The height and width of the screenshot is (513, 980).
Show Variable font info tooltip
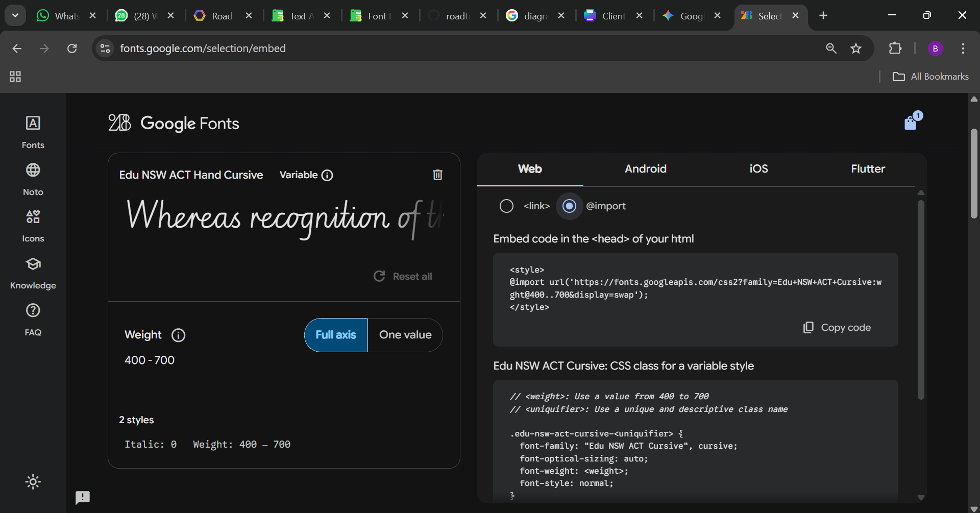coord(327,176)
